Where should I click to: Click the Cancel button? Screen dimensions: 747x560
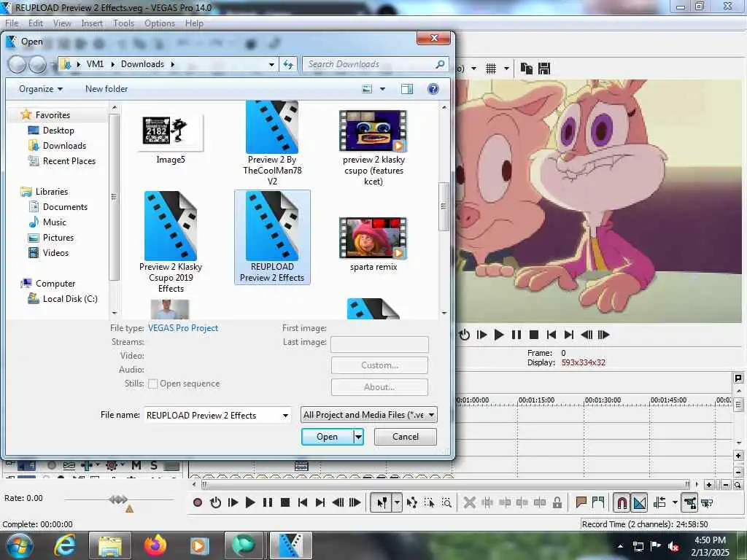tap(406, 437)
